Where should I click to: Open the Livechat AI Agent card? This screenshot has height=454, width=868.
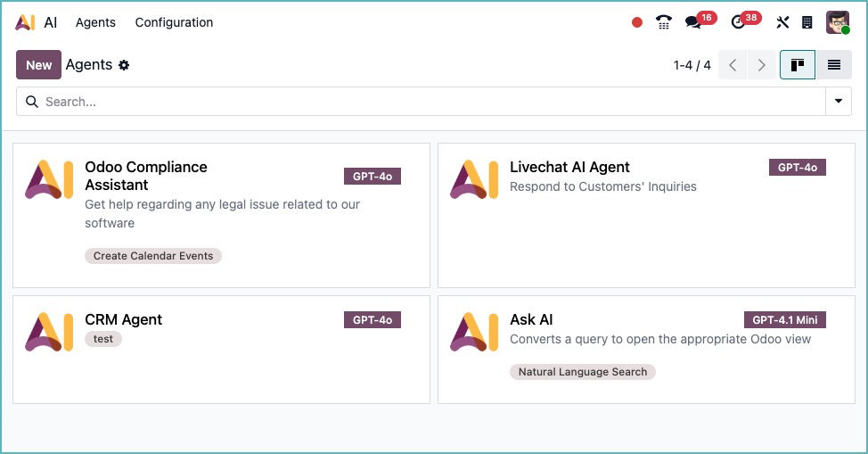(x=569, y=167)
